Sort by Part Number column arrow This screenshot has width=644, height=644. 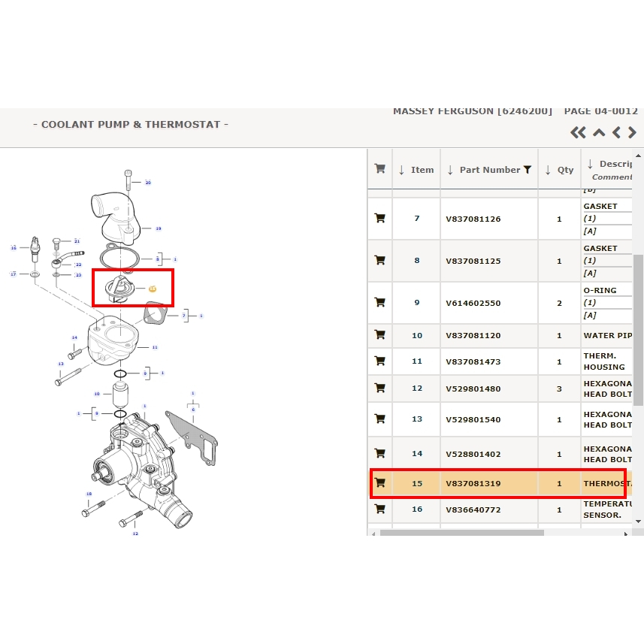click(x=449, y=170)
